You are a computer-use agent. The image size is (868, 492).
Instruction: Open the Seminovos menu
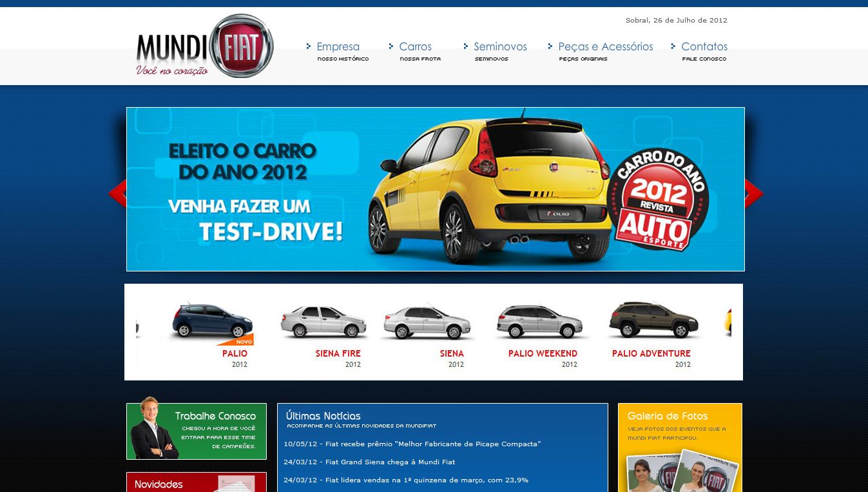(500, 46)
